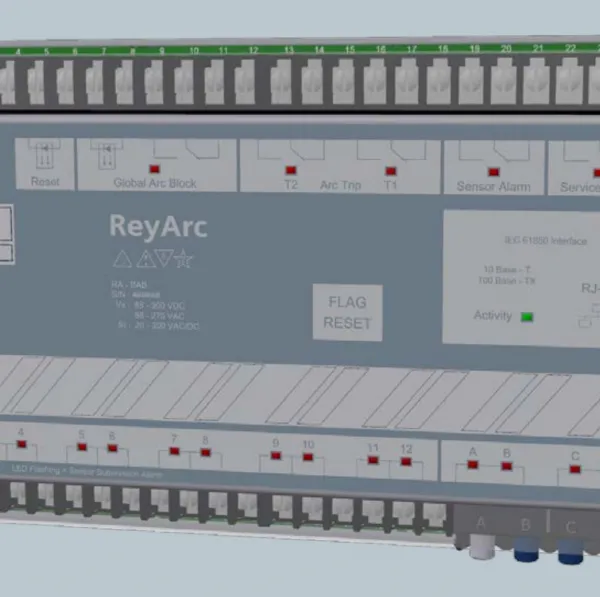Screen dimensions: 600x597
Task: Click the Arc Trip label
Action: click(x=341, y=185)
